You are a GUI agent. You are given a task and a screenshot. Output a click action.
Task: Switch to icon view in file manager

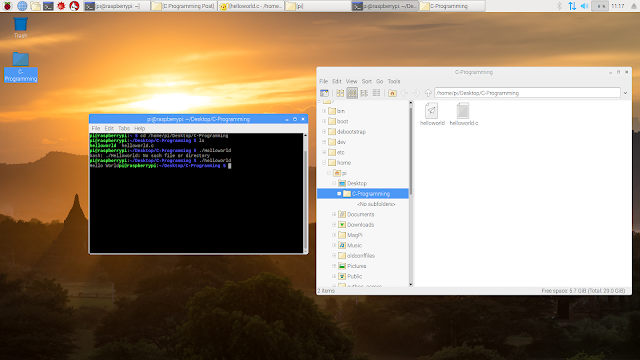[340, 93]
